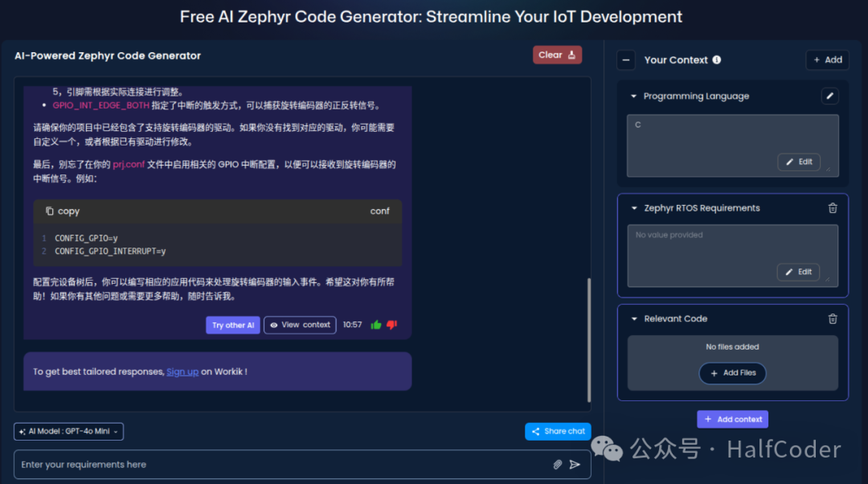Viewport: 868px width, 484px height.
Task: Collapse the Relevant Code section
Action: (x=633, y=319)
